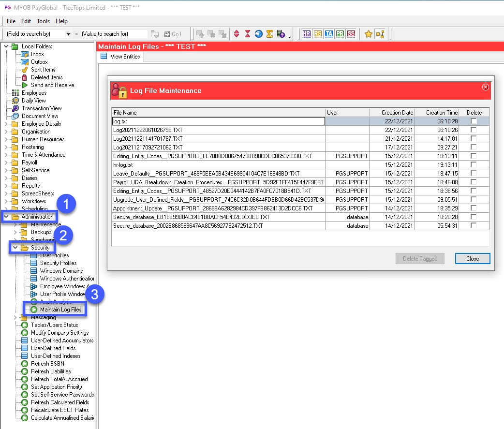Image resolution: width=504 pixels, height=429 pixels.
Task: Click the hourglass icon in toolbar
Action: (x=248, y=34)
